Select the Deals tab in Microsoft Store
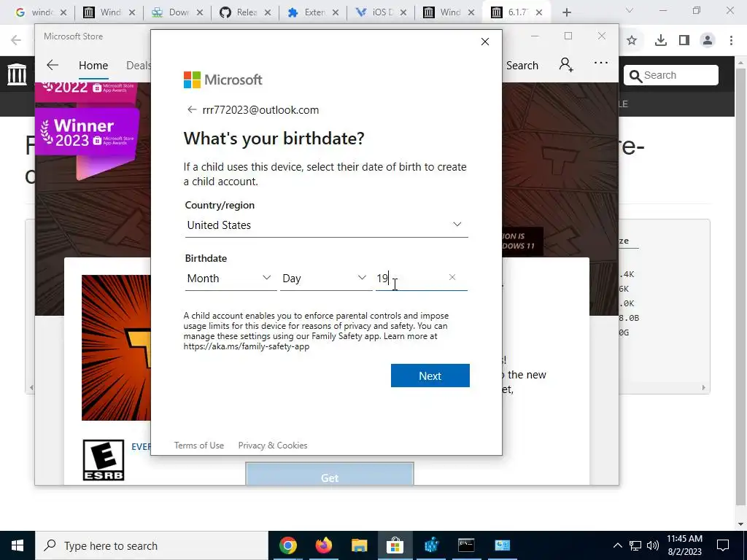Image resolution: width=747 pixels, height=560 pixels. [138, 65]
